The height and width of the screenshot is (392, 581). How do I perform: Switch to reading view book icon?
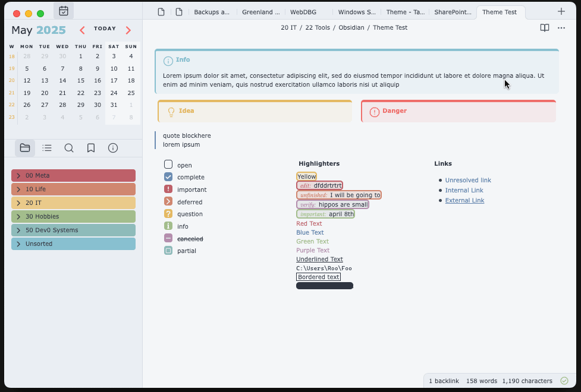[x=544, y=28]
